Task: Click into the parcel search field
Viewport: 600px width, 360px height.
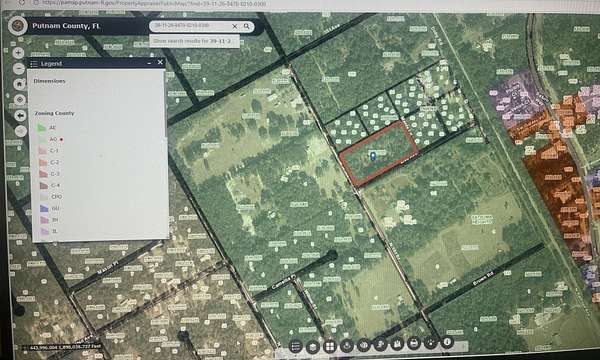Action: point(190,26)
